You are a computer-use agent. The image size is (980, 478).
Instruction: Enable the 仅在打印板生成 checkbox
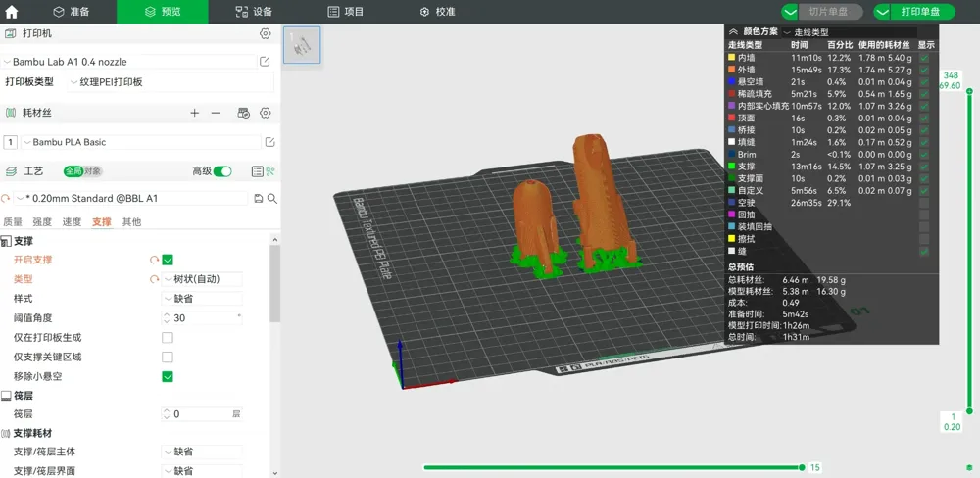point(167,337)
